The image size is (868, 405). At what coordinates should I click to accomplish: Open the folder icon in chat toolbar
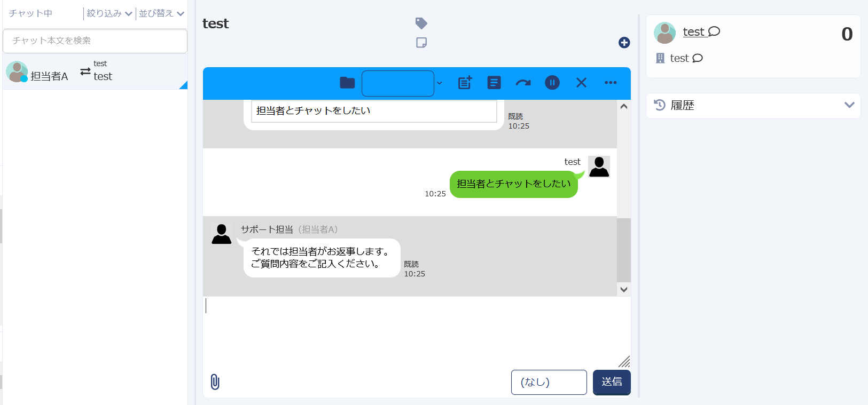(x=347, y=83)
